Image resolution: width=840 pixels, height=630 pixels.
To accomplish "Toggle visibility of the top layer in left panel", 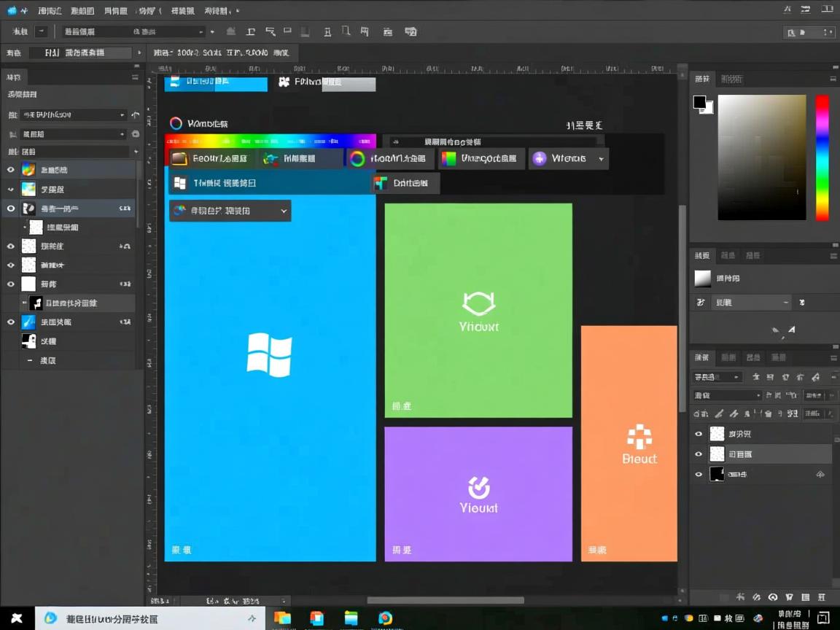I will [x=10, y=170].
